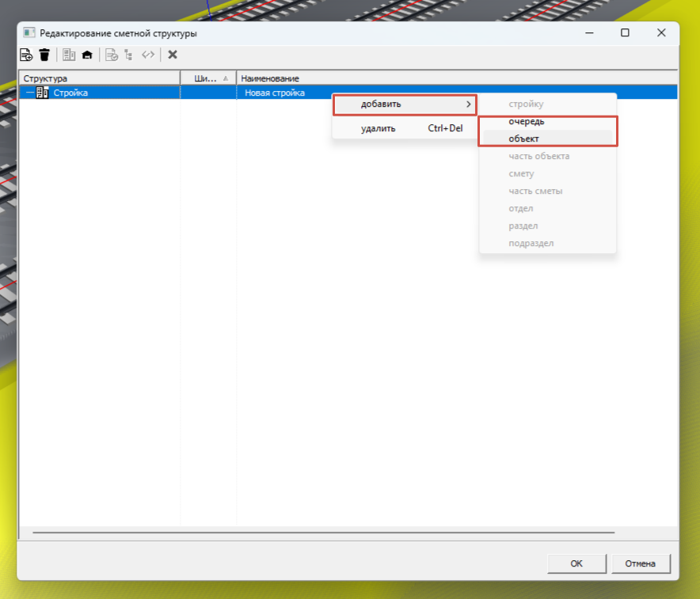The width and height of the screenshot is (700, 599).
Task: Click the add new document toolbar icon
Action: [x=26, y=55]
